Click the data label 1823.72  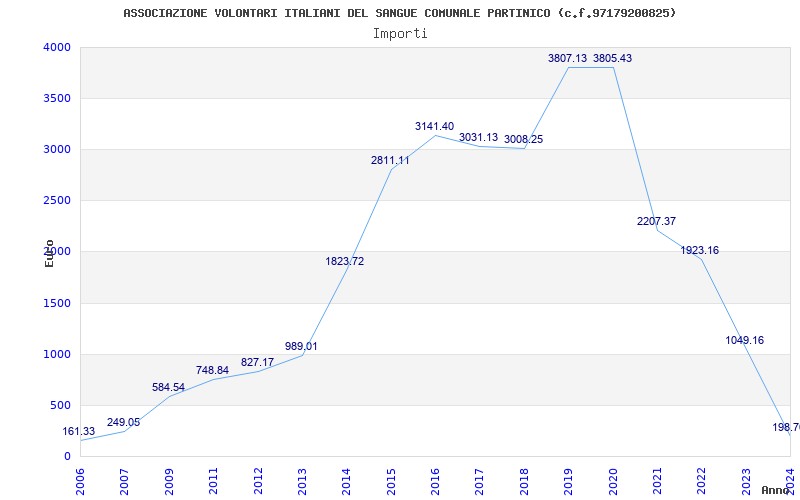(x=345, y=261)
